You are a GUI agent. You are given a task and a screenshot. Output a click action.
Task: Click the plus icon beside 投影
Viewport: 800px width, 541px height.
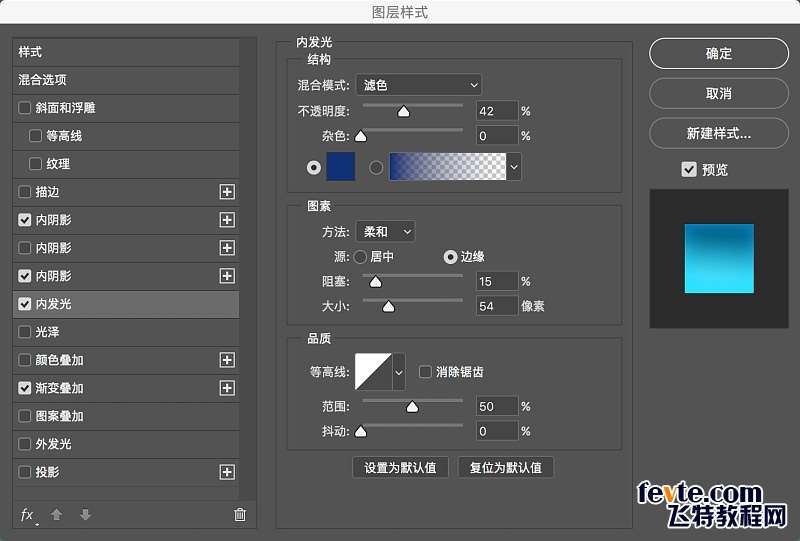pos(227,472)
